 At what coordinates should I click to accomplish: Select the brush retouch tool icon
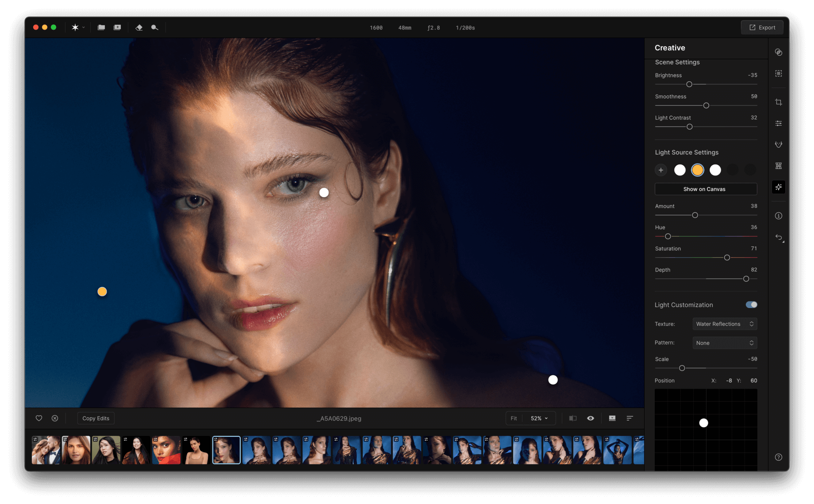point(154,27)
